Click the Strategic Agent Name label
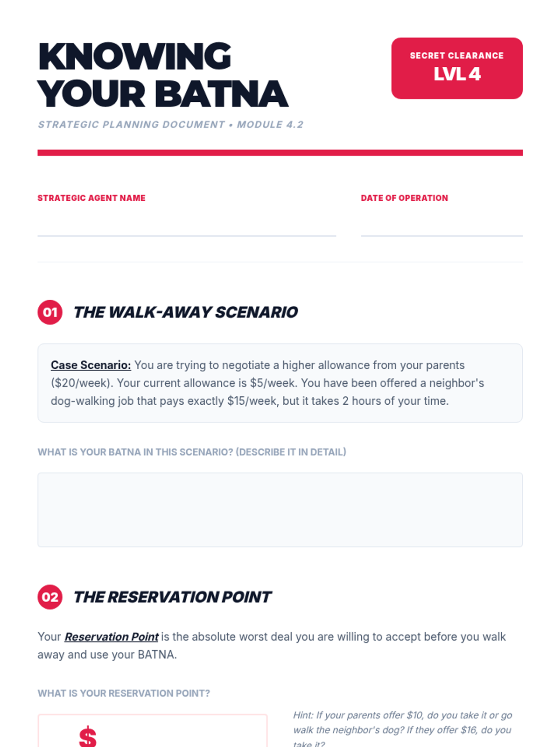This screenshot has width=560, height=747. tap(91, 198)
